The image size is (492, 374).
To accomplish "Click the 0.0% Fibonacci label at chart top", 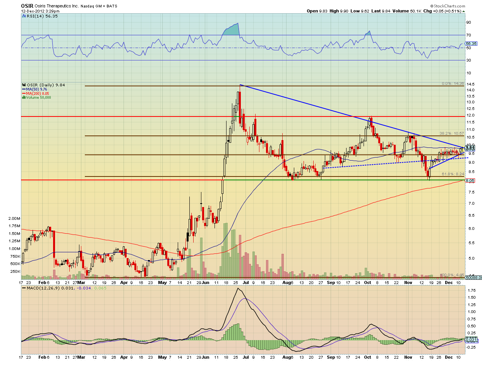I will pos(452,84).
